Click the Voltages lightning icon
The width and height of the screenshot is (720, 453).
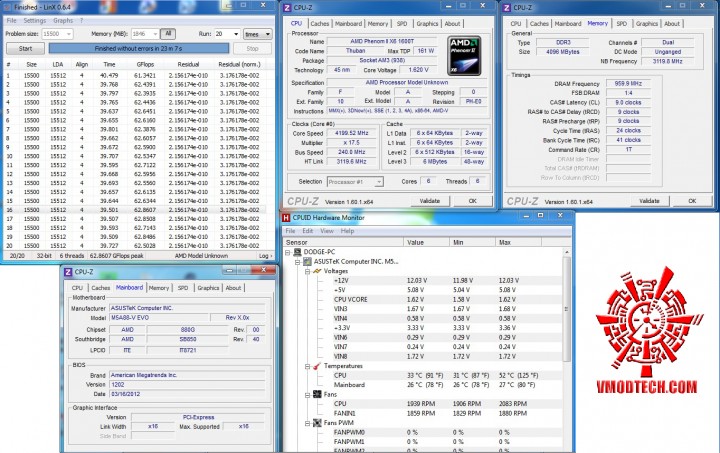(x=317, y=271)
